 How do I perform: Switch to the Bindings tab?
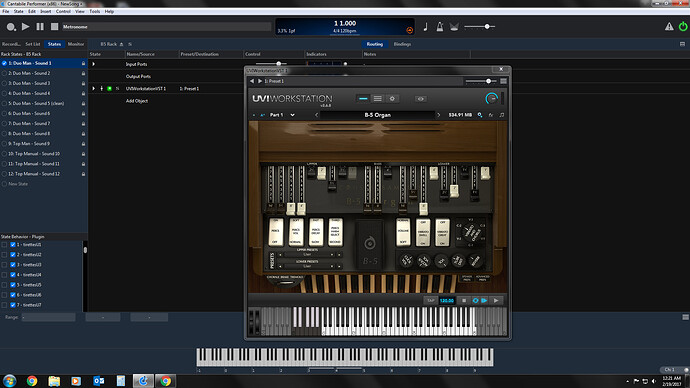[402, 44]
